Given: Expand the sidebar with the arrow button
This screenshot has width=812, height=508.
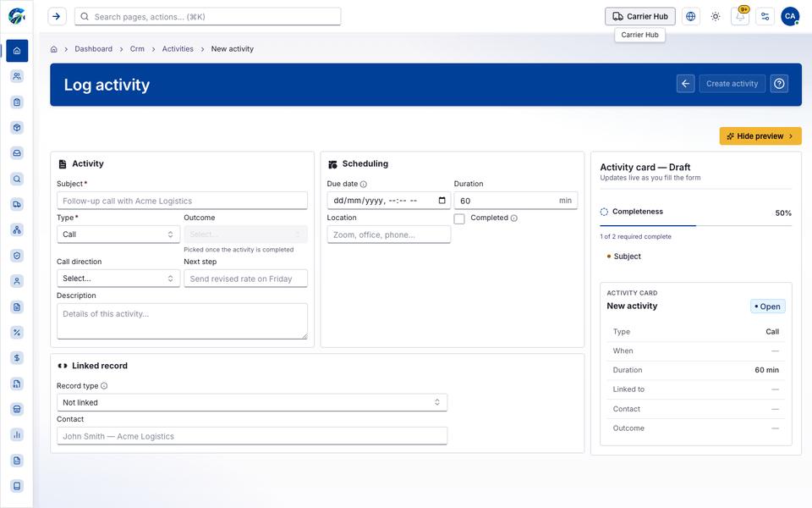Looking at the screenshot, I should (x=57, y=17).
